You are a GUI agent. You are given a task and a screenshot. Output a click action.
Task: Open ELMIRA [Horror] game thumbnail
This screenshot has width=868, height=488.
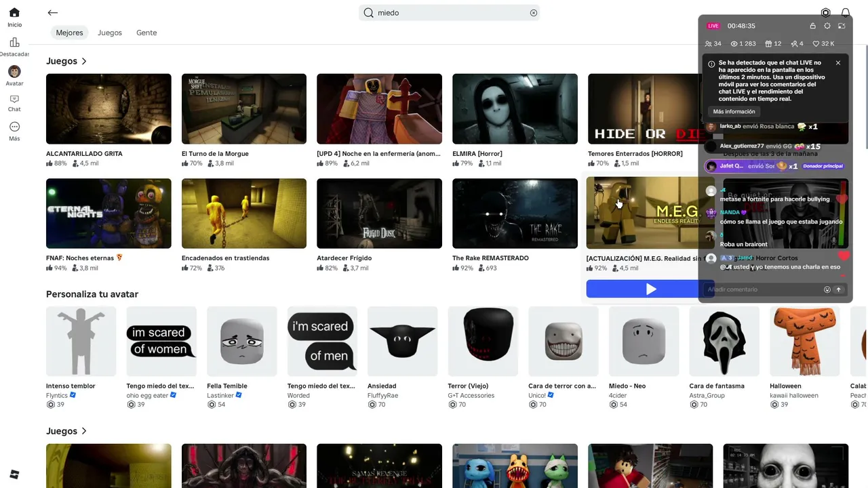click(x=515, y=109)
